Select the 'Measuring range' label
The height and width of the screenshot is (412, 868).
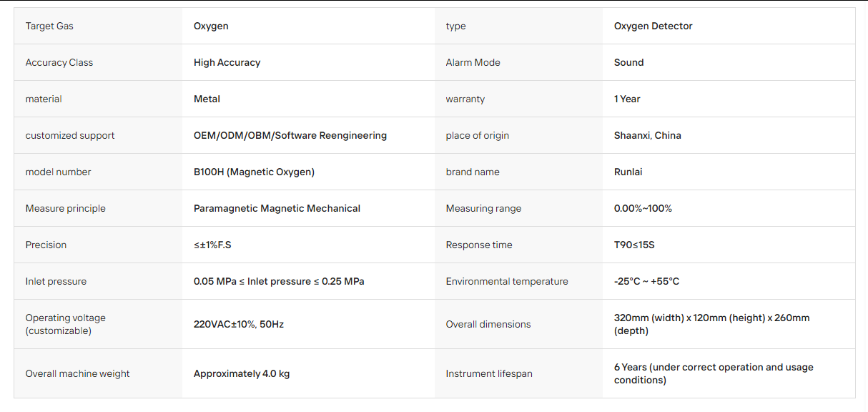pyautogui.click(x=483, y=209)
